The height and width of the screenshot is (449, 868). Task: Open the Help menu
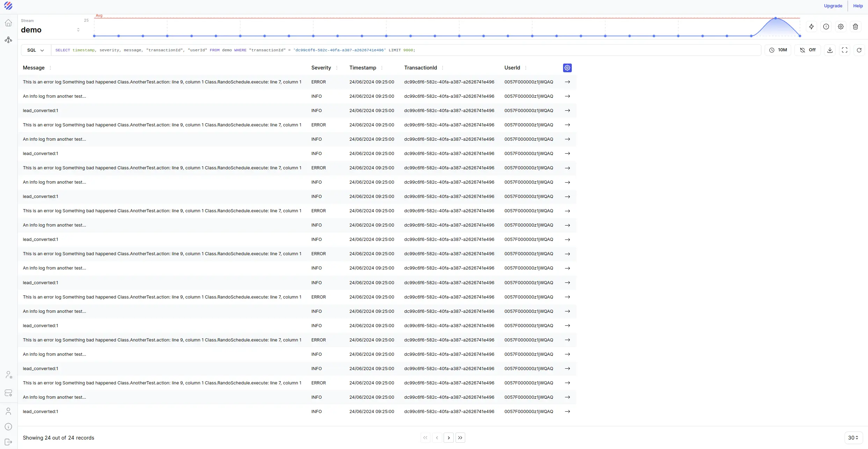pos(858,6)
